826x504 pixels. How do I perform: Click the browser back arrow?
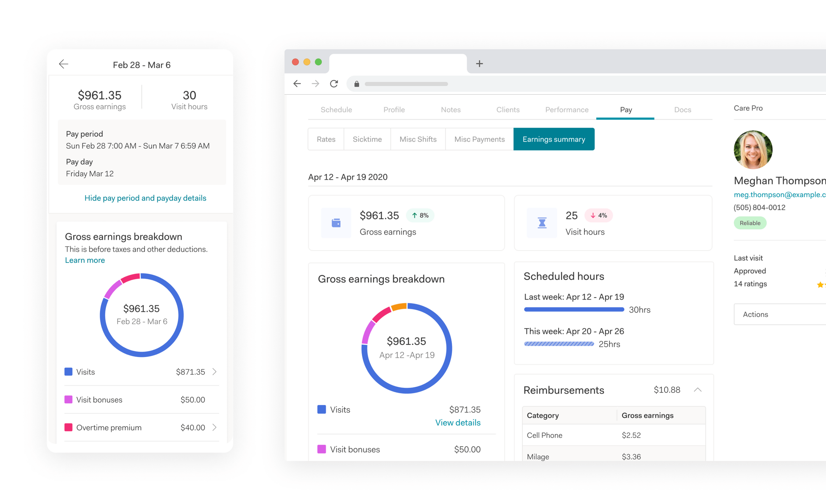click(x=297, y=84)
